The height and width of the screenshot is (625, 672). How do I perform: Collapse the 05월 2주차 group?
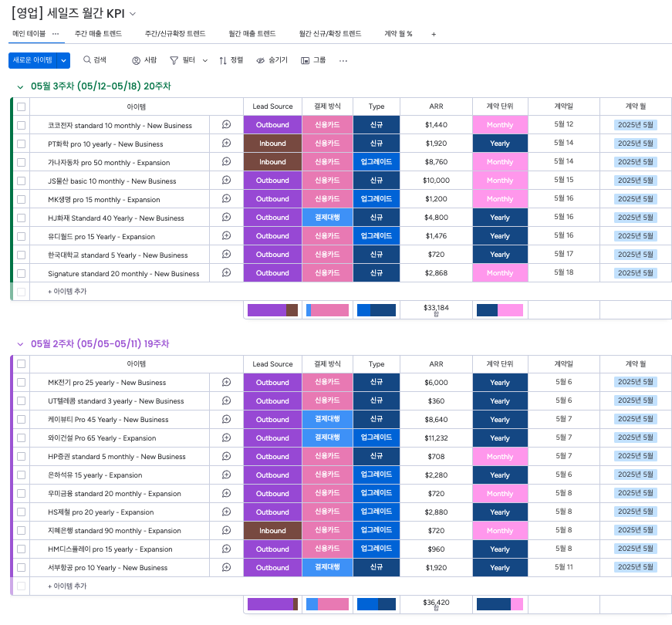[21, 344]
